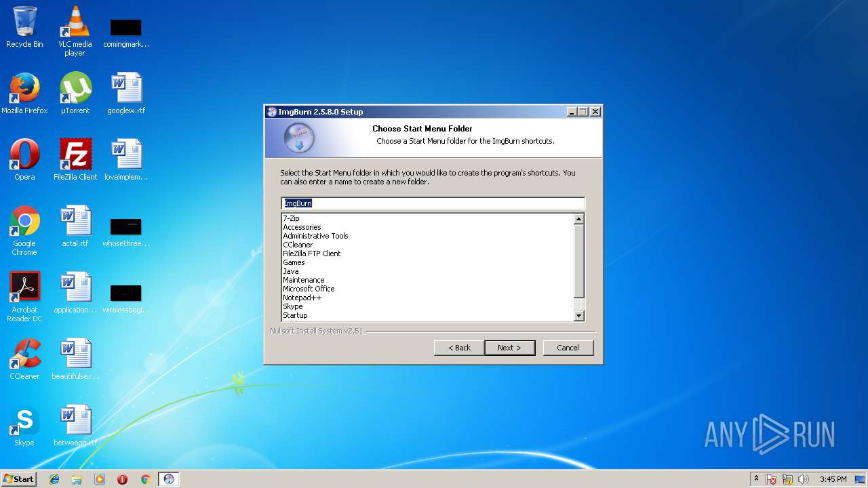Open the µTorrent desktop shortcut
The width and height of the screenshot is (868, 488).
pos(75,94)
